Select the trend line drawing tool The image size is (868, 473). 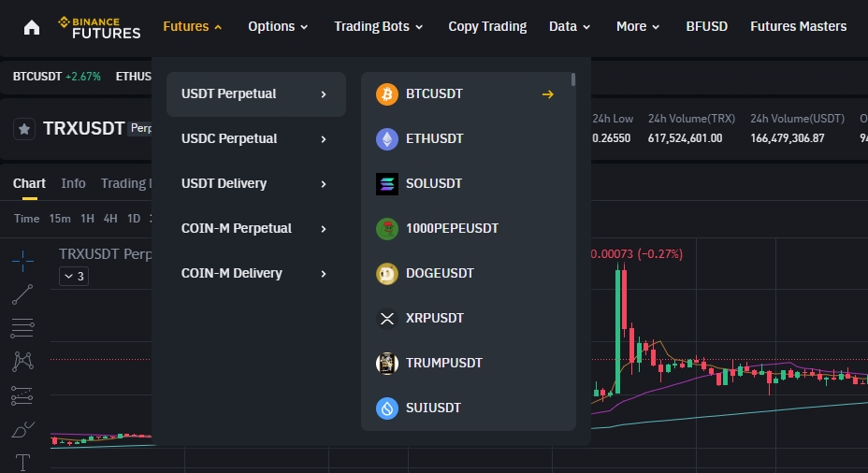[x=22, y=294]
